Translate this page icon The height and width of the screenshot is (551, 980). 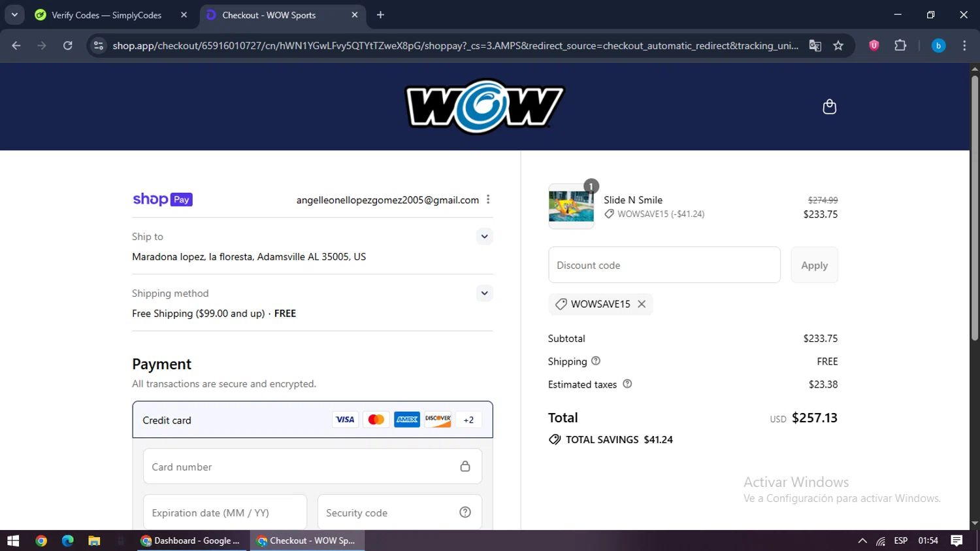tap(815, 45)
